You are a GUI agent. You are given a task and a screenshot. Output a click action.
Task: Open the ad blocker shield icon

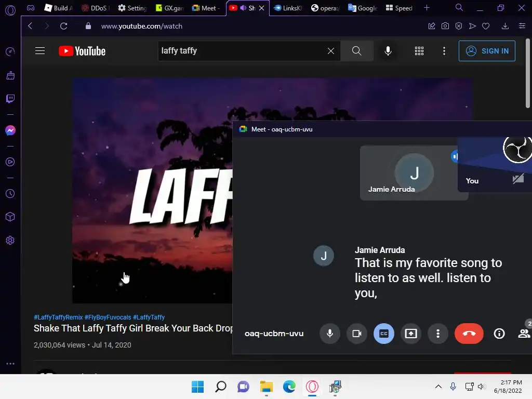coord(459,26)
